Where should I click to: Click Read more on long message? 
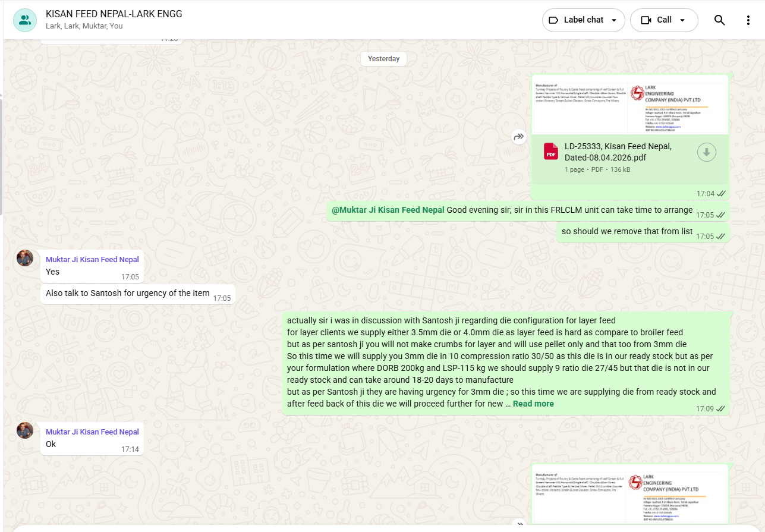[533, 404]
